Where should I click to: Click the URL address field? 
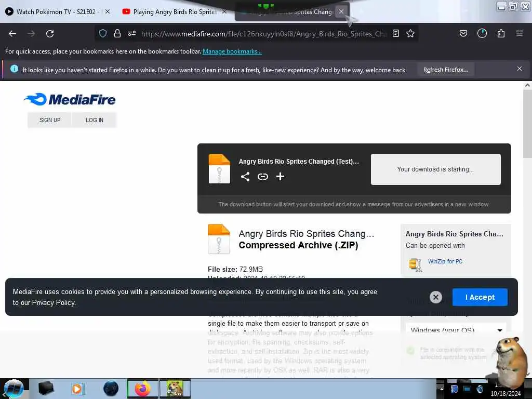tap(263, 34)
